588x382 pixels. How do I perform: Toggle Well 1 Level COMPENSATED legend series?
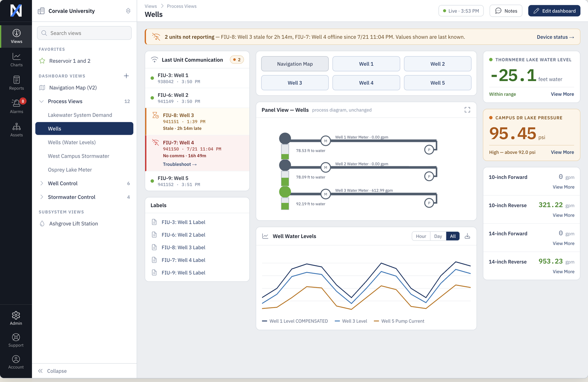(295, 321)
